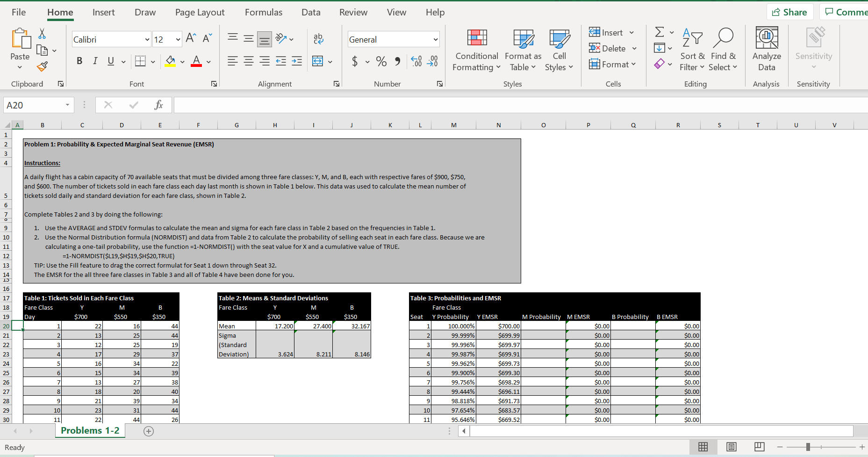Image resolution: width=868 pixels, height=457 pixels.
Task: Click the AutoSum icon
Action: pyautogui.click(x=659, y=32)
